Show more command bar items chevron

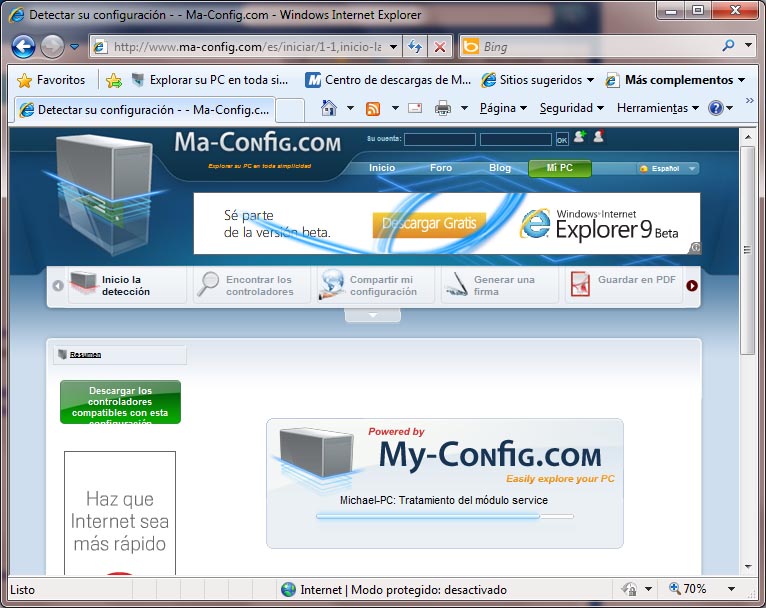coord(749,101)
